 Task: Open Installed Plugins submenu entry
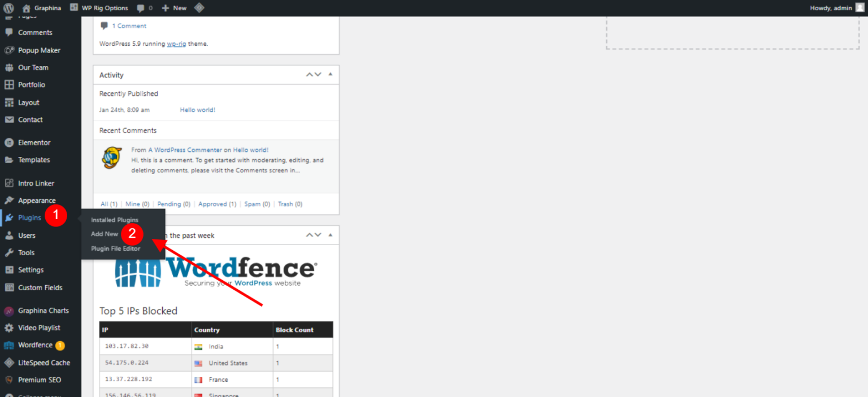pos(115,220)
